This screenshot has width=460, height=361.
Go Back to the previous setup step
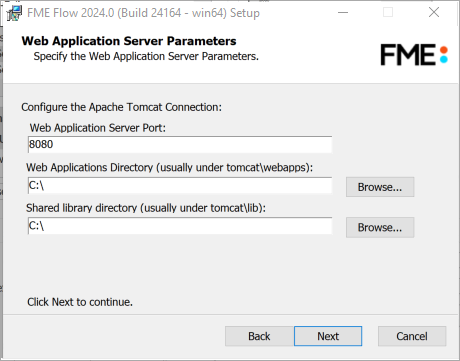pyautogui.click(x=259, y=336)
